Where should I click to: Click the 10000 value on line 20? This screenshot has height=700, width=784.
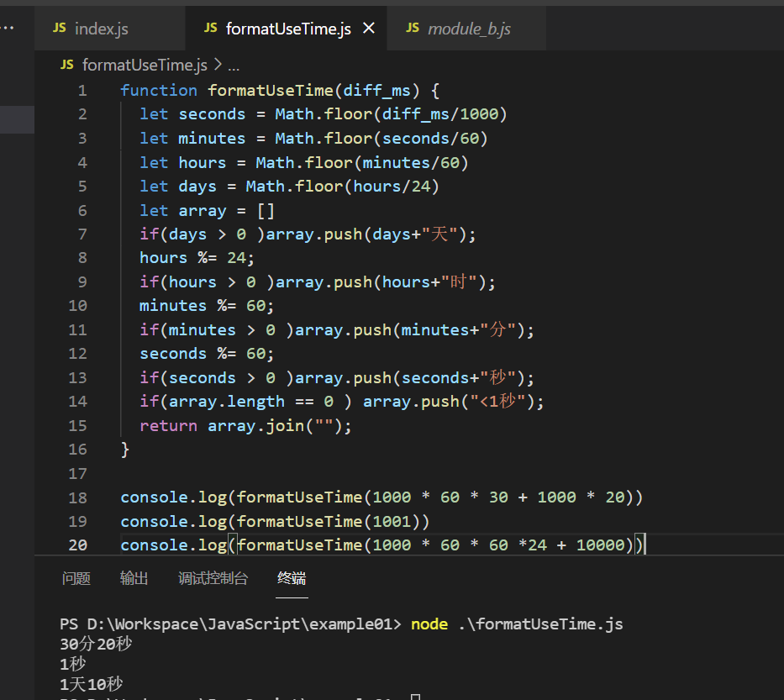[x=601, y=545]
